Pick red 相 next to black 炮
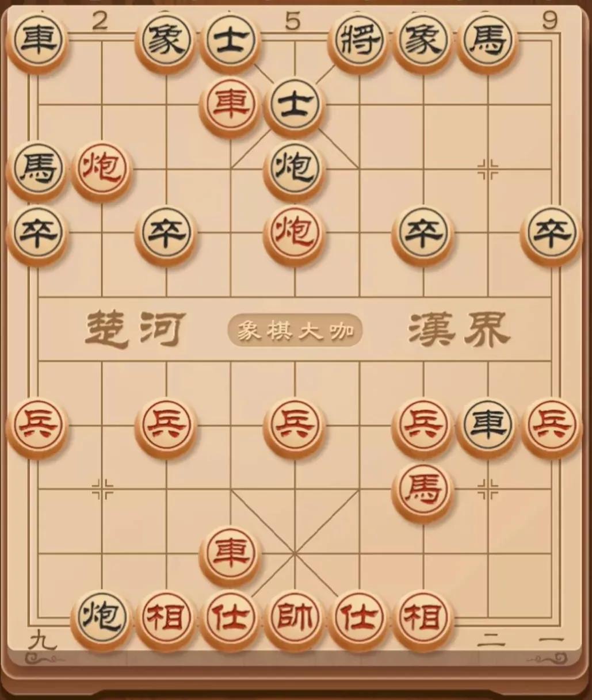The width and height of the screenshot is (592, 700). pos(166,618)
